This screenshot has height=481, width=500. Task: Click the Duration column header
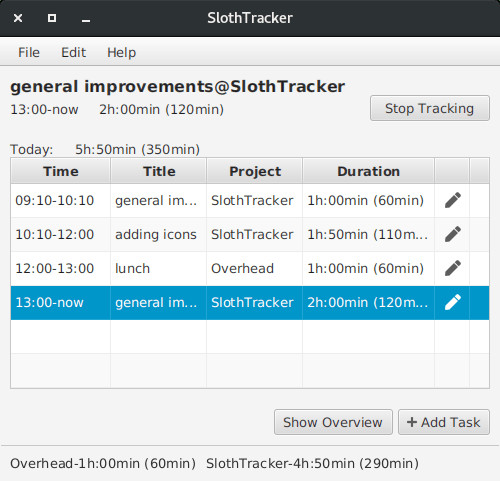coord(368,171)
